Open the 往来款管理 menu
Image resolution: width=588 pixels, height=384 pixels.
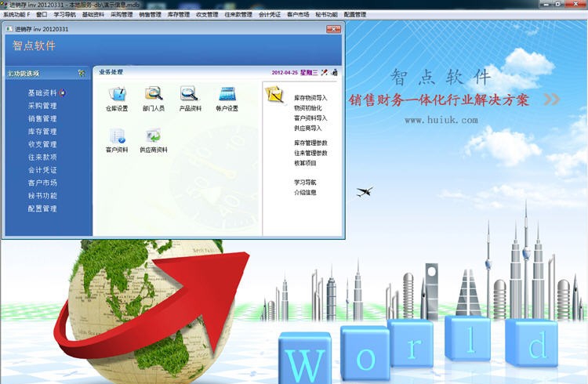(238, 15)
